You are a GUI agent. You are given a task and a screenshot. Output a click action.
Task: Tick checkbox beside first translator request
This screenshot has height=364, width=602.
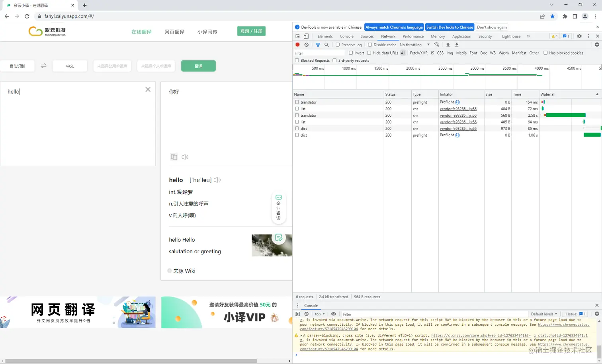click(297, 102)
